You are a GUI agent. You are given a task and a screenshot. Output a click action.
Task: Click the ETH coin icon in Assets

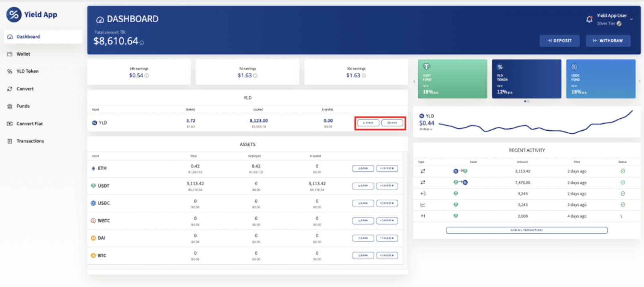click(x=93, y=168)
